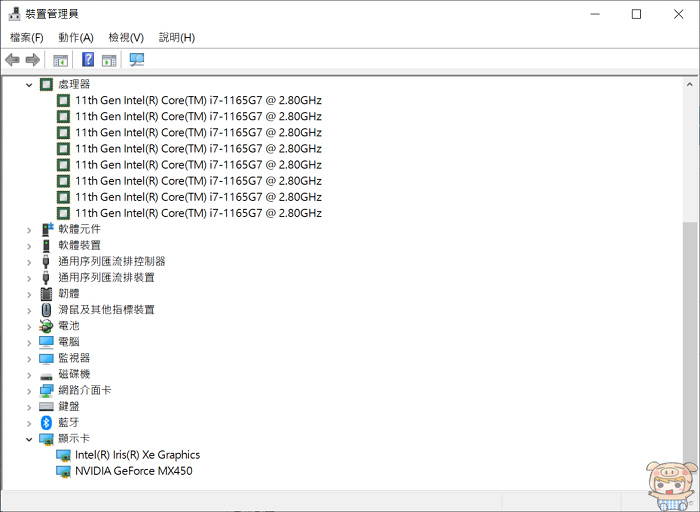Click the Forward arrow toolbar icon
Viewport: 700px width, 512px height.
(x=33, y=59)
